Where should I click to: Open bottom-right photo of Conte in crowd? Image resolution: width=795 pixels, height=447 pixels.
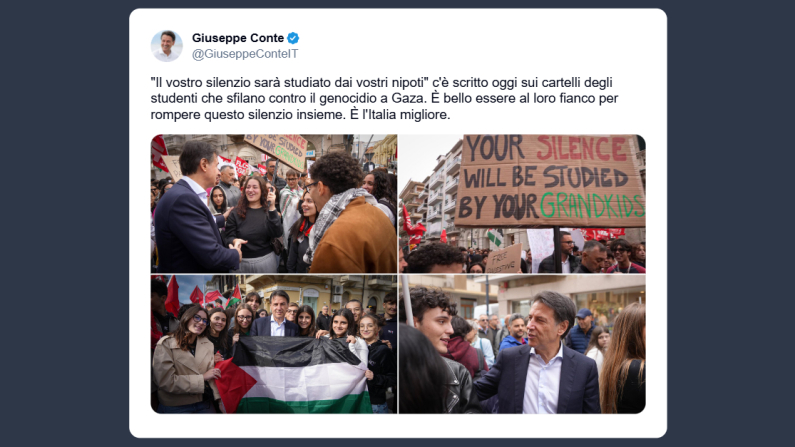pos(522,345)
